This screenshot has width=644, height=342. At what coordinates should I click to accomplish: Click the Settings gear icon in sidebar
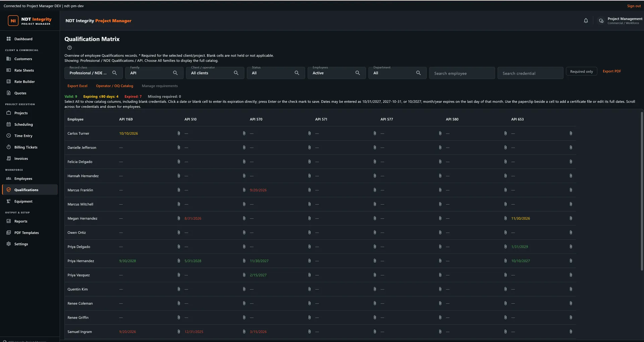click(9, 244)
